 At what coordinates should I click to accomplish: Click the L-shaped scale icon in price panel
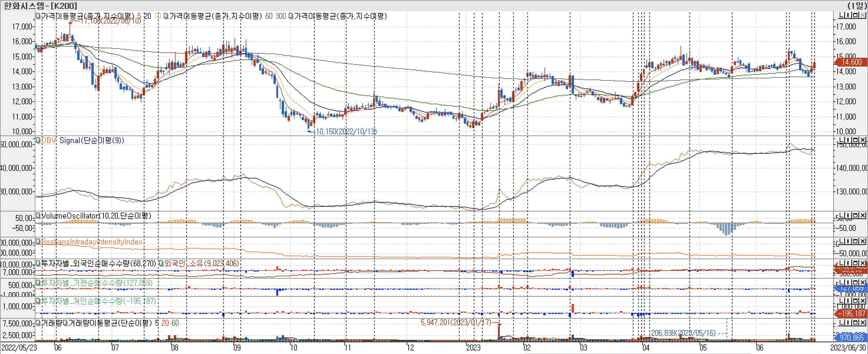[x=841, y=15]
